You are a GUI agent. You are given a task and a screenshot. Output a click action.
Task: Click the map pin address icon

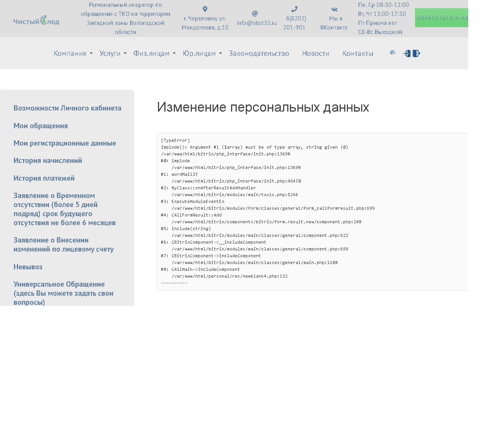point(205,9)
